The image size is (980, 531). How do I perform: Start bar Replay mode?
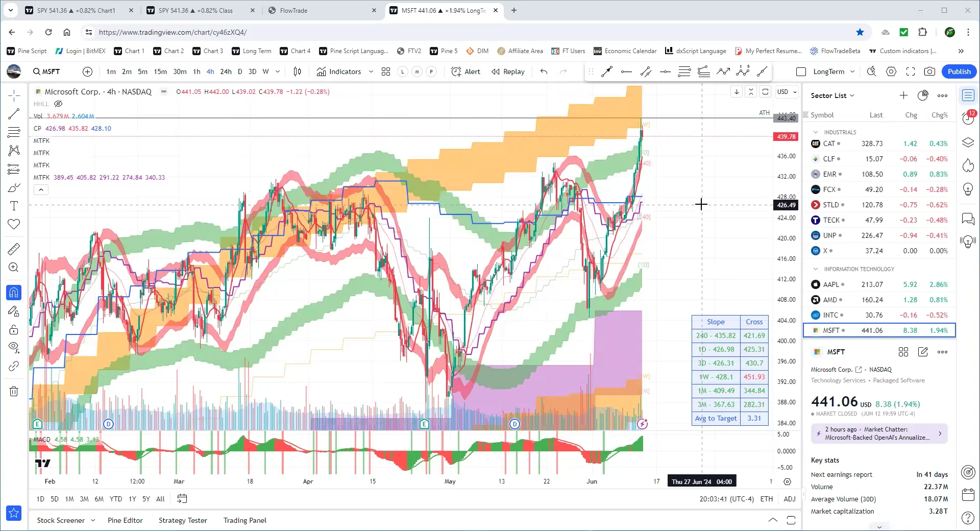pyautogui.click(x=508, y=71)
